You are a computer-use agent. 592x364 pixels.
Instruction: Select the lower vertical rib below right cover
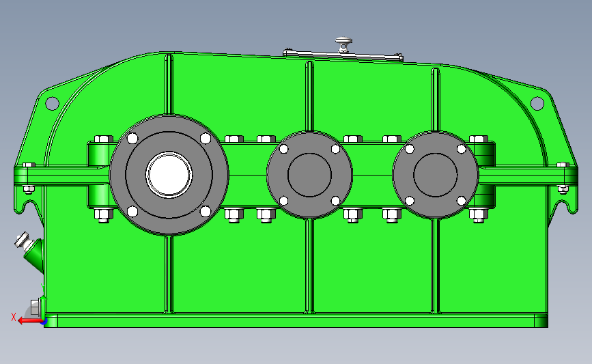pos(436,266)
